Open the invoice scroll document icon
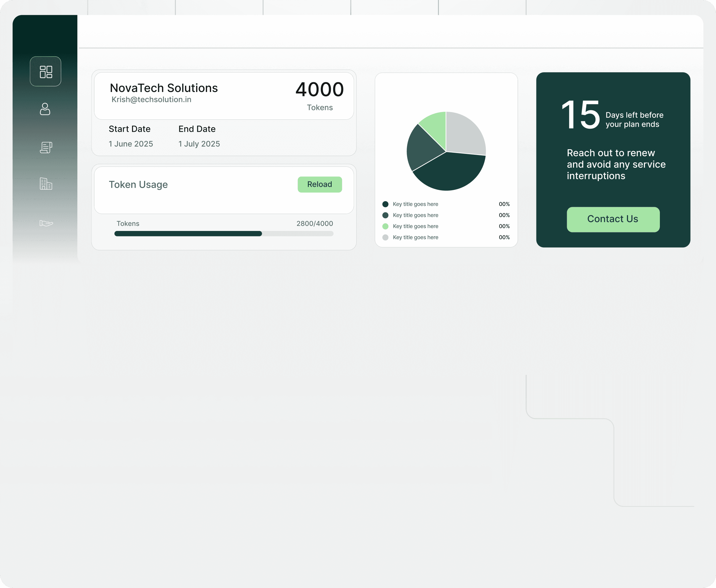 (x=46, y=147)
